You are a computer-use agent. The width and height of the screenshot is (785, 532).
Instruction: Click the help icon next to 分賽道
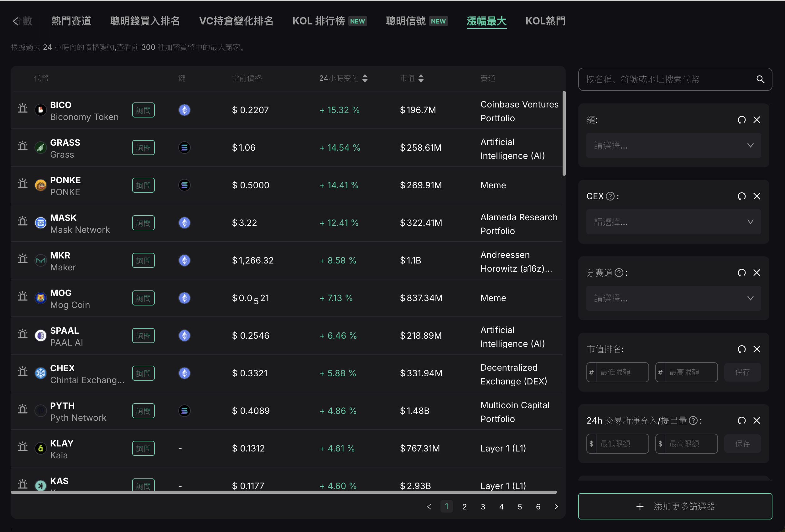[x=619, y=273]
